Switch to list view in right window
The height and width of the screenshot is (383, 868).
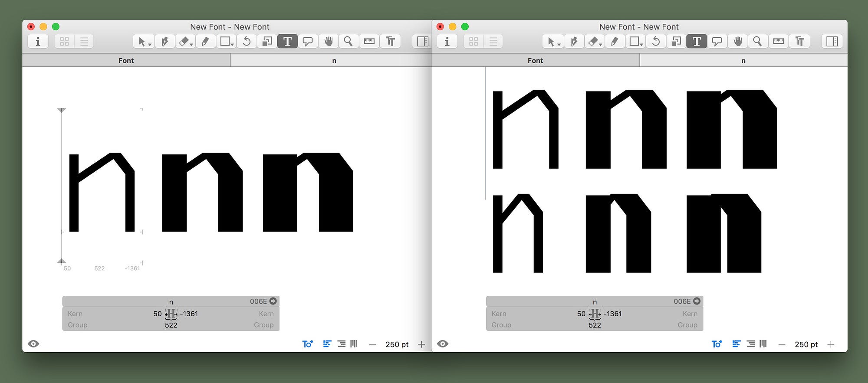point(493,41)
